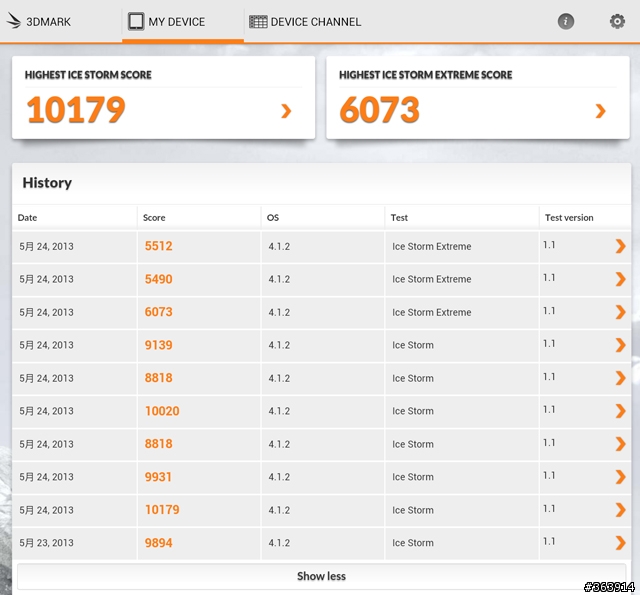This screenshot has width=640, height=595.
Task: Click the HIGHEST ICE STORM SCORE heading
Action: (88, 75)
